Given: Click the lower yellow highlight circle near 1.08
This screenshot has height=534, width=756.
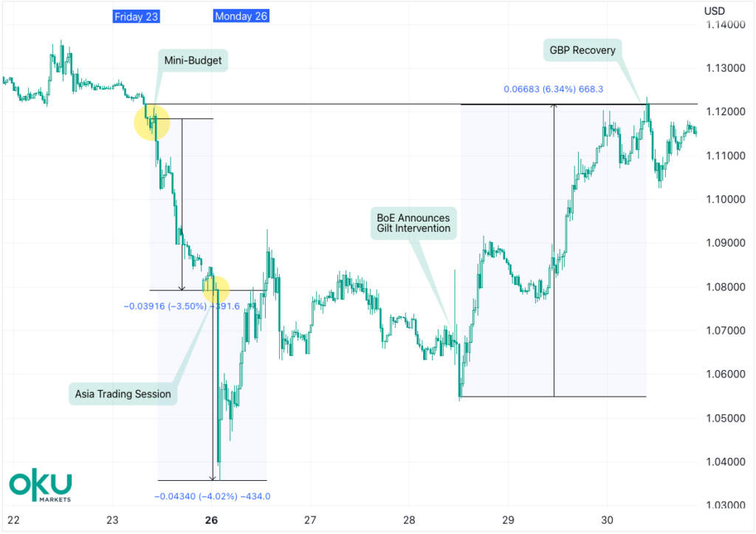Looking at the screenshot, I should (x=214, y=287).
